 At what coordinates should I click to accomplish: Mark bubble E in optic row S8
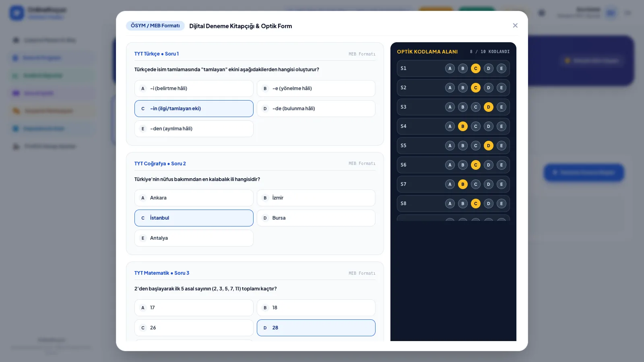(x=502, y=204)
